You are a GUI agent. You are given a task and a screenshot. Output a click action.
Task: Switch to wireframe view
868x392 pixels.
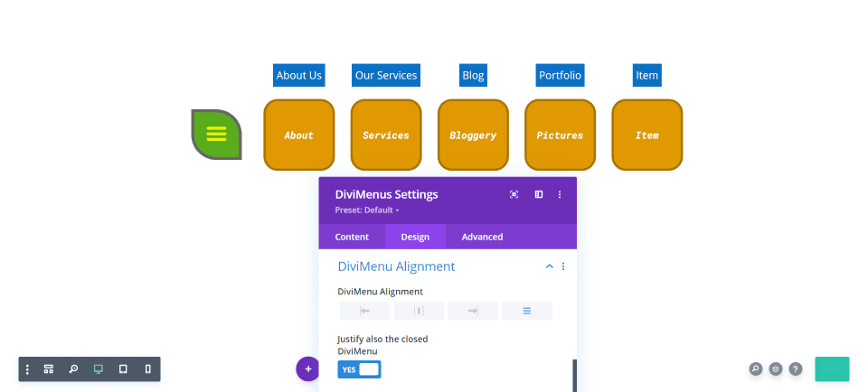49,369
